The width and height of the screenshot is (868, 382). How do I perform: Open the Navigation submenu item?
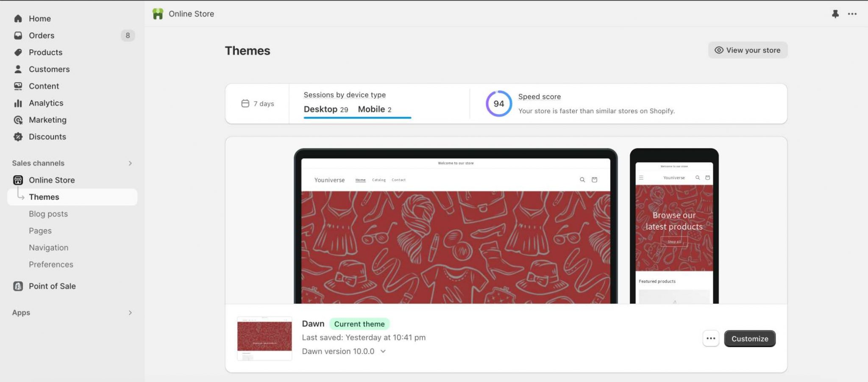(48, 248)
